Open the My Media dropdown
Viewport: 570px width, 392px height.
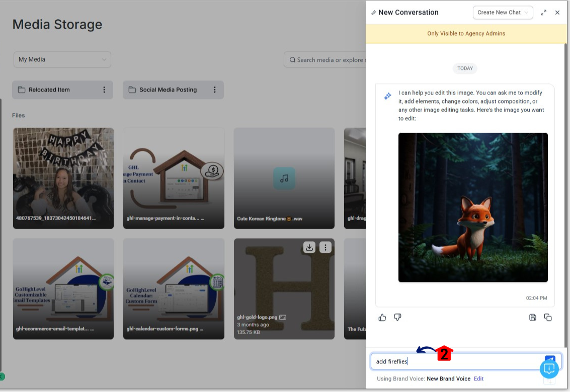point(62,59)
